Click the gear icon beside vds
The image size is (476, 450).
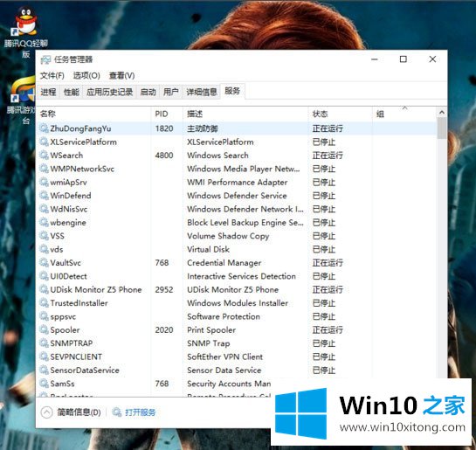click(45, 249)
